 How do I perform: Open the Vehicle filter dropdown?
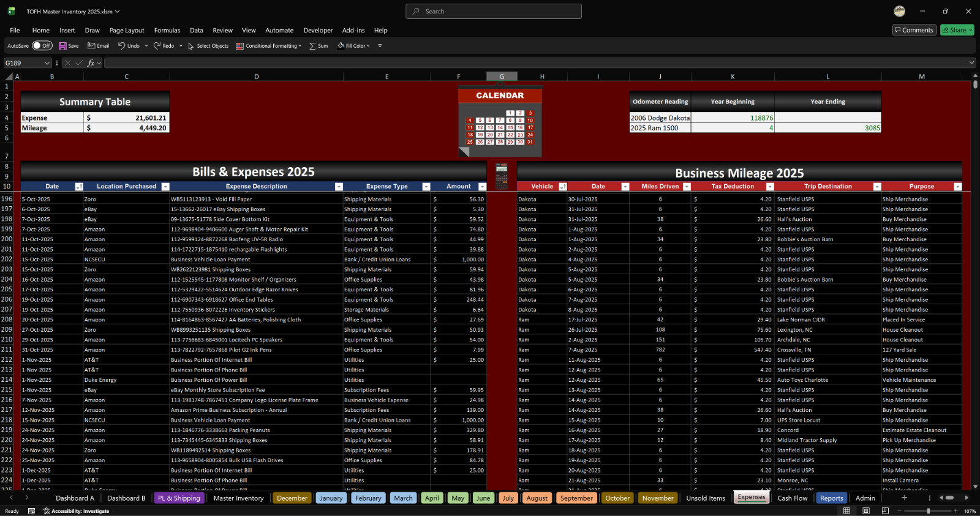(563, 187)
